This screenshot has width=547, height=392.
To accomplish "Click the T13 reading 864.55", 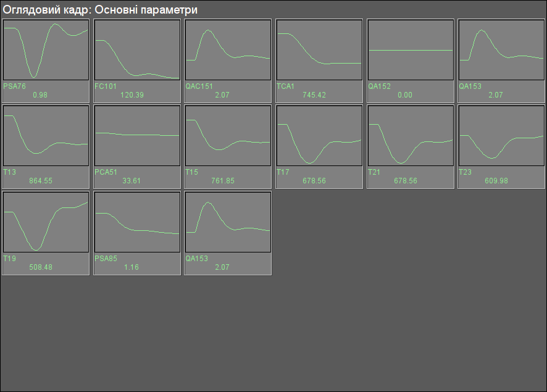I will point(41,181).
